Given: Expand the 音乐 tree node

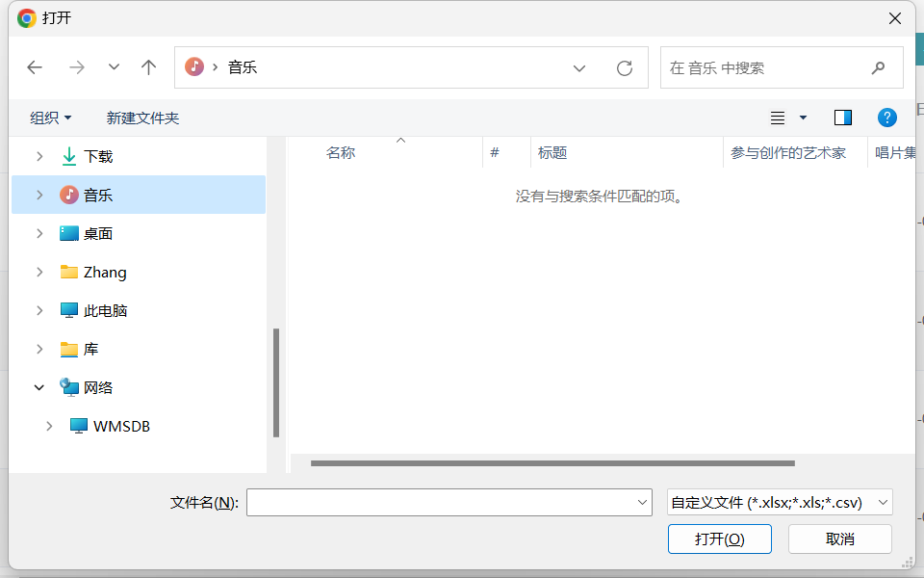Looking at the screenshot, I should 39,195.
